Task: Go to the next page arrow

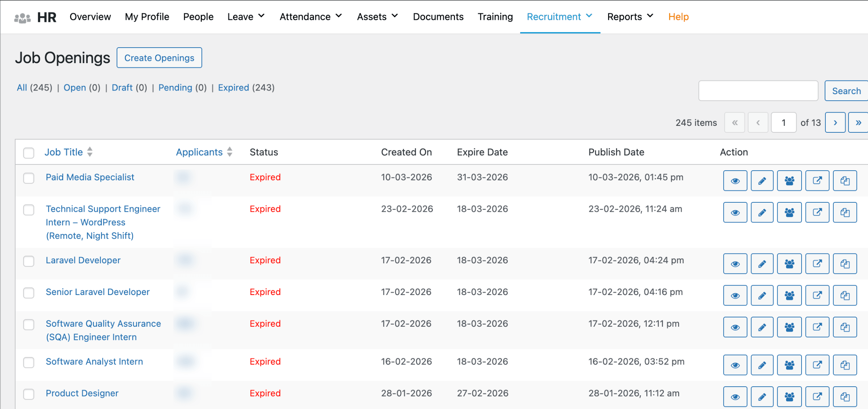Action: click(835, 123)
